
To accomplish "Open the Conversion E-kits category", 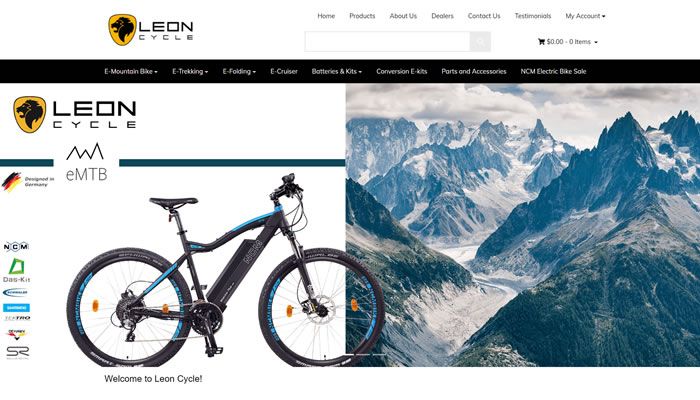I will point(401,71).
